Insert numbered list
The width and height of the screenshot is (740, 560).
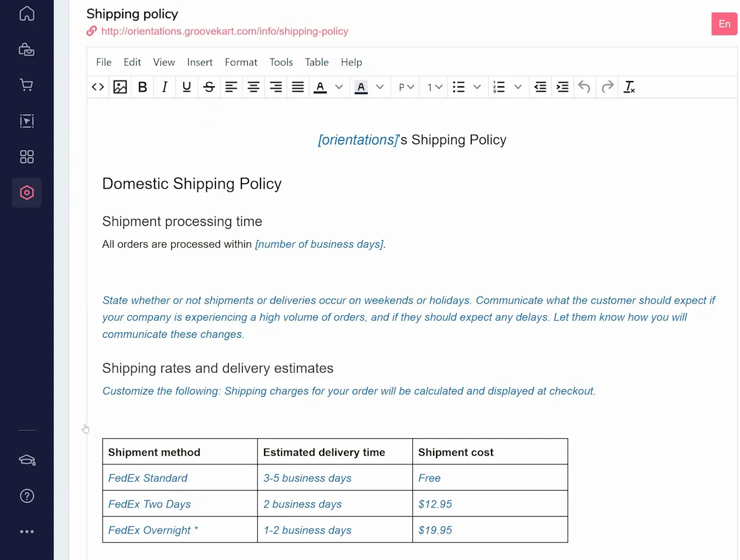pyautogui.click(x=499, y=87)
